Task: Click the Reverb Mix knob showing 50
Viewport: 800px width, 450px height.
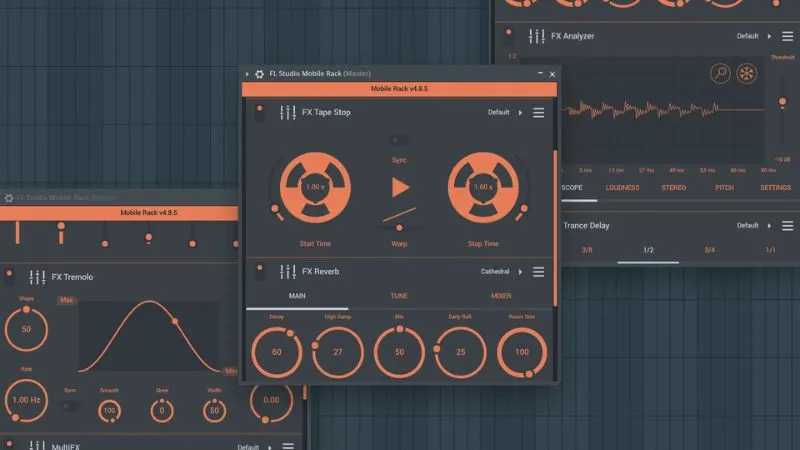Action: [399, 352]
